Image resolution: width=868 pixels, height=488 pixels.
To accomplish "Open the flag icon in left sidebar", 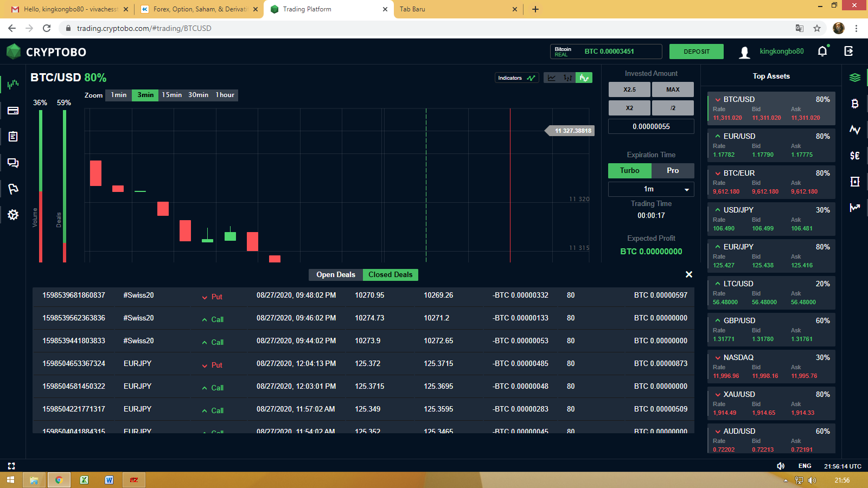I will (13, 189).
